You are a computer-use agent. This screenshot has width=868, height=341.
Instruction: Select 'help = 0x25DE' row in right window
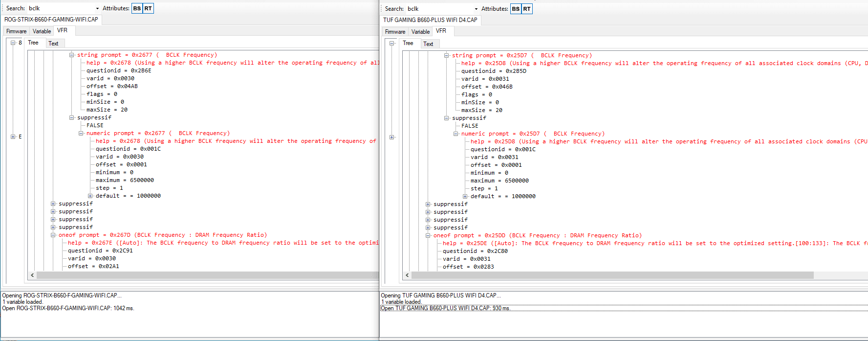pyautogui.click(x=655, y=243)
